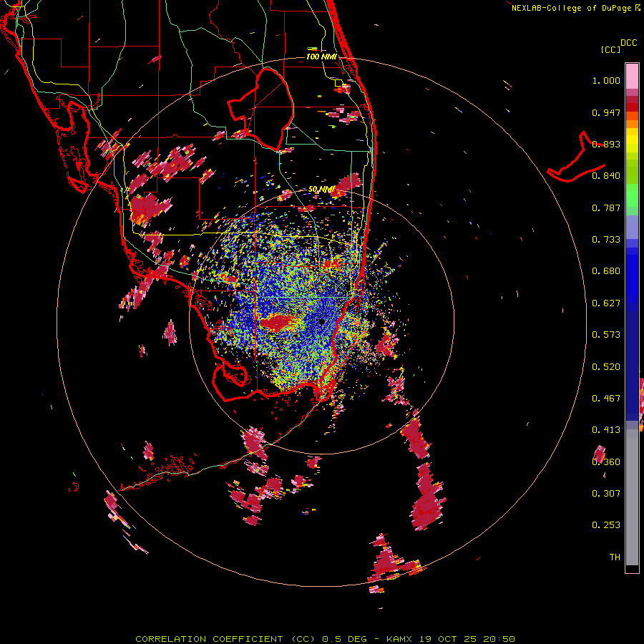Click the TH threshold label
644x644 pixels.
615,557
